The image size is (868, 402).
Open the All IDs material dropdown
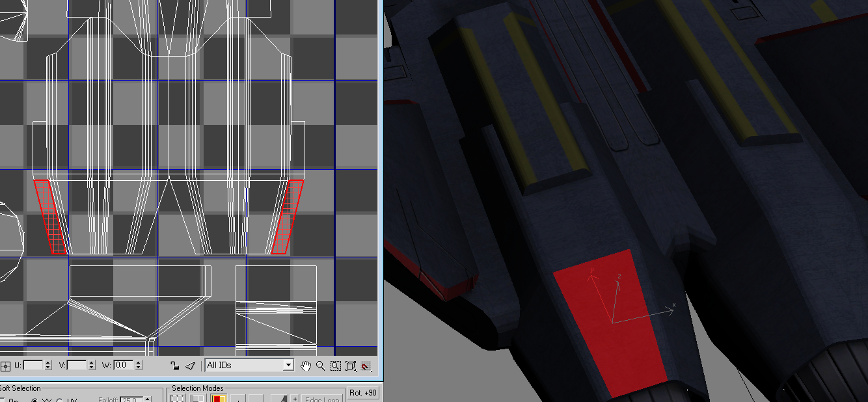click(x=250, y=366)
